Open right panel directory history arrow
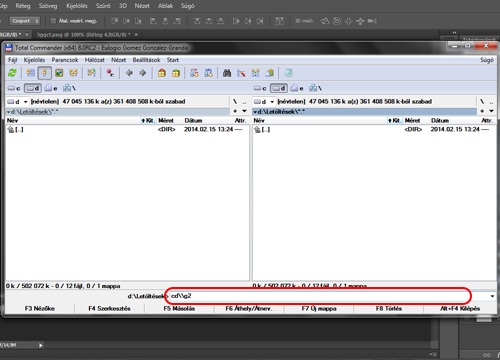Image resolution: width=500 pixels, height=360 pixels. pyautogui.click(x=491, y=111)
